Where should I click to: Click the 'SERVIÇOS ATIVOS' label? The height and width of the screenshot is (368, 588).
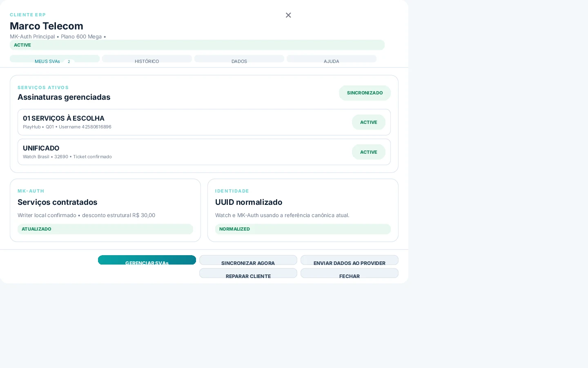[43, 88]
